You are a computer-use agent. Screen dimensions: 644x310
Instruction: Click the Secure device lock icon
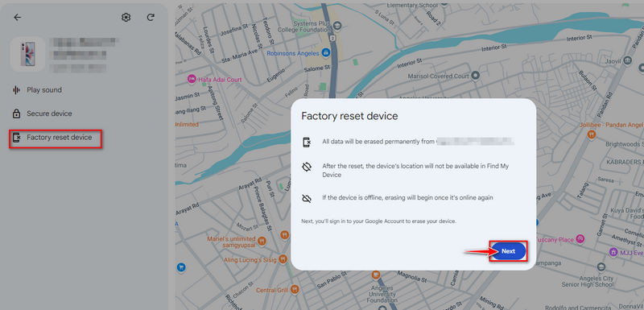(16, 114)
